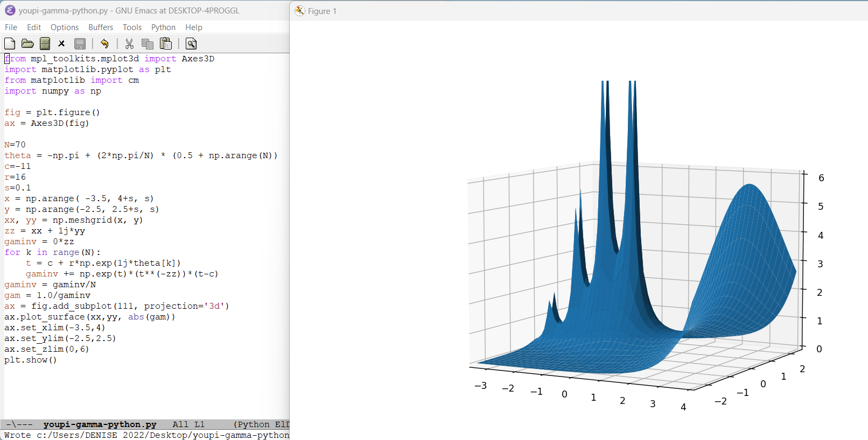868x440 pixels.
Task: Open the Tools menu
Action: 132,27
